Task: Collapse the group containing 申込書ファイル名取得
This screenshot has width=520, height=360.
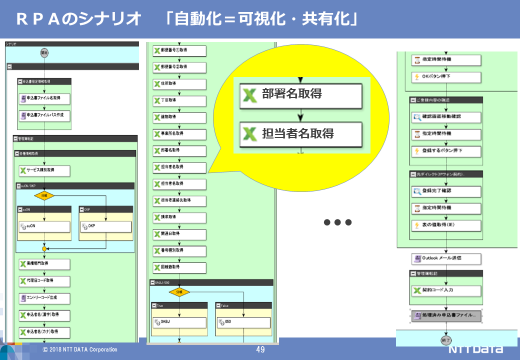Action: pos(20,81)
